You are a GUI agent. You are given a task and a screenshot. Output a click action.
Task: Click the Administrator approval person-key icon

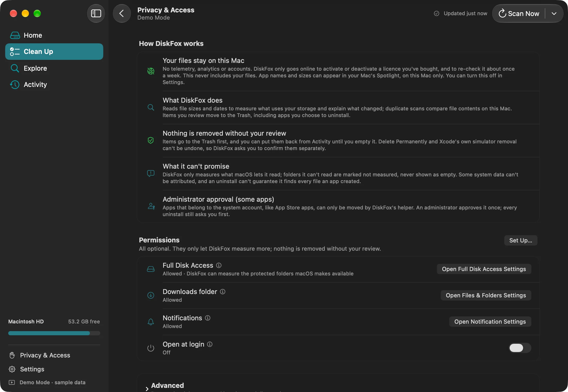point(151,206)
